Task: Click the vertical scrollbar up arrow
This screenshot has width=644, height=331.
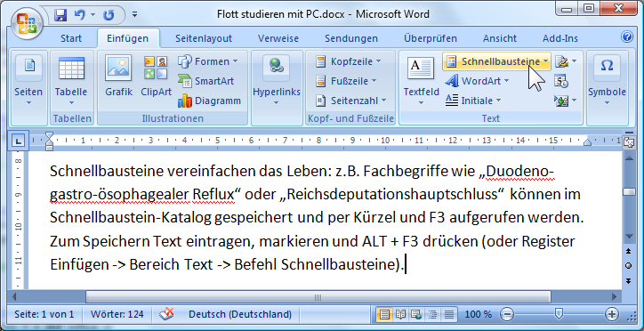Action: click(628, 158)
